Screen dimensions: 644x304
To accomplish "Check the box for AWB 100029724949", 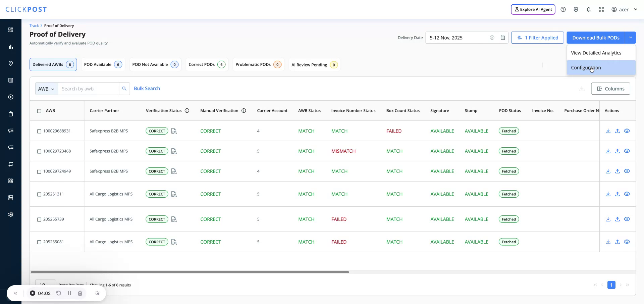I will point(39,171).
